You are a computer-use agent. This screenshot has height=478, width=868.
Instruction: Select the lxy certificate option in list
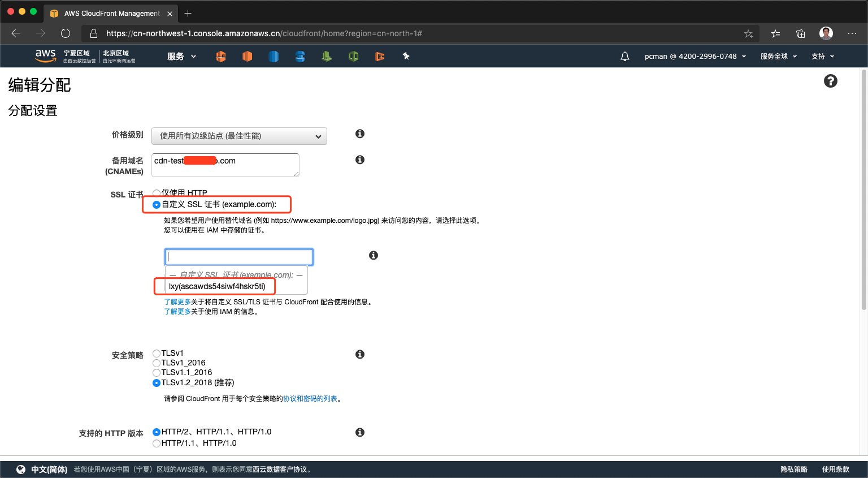tap(217, 286)
